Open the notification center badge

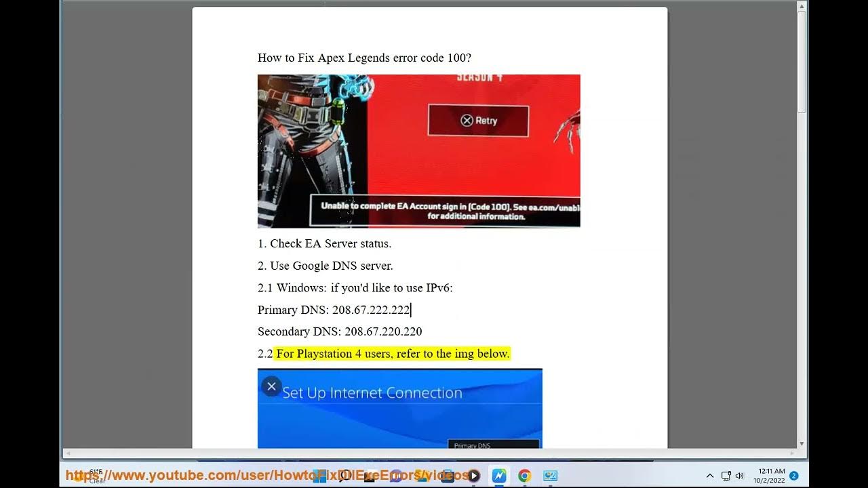click(793, 476)
